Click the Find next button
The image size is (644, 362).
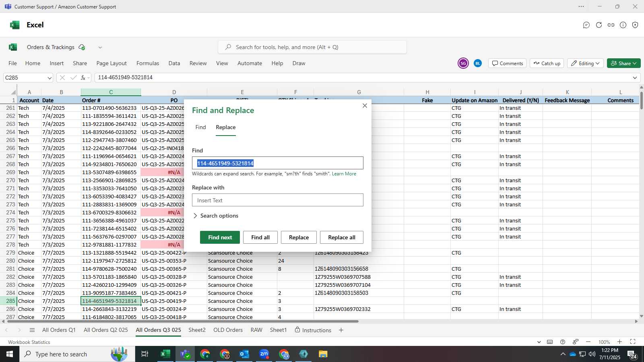pyautogui.click(x=220, y=237)
